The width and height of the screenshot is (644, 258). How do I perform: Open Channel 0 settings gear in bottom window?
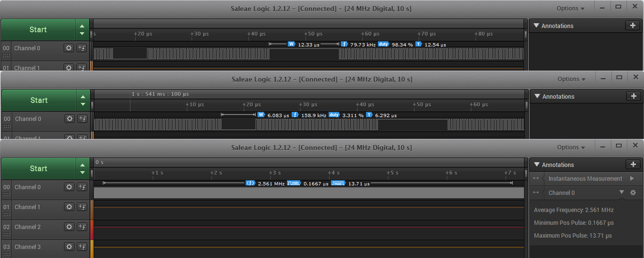click(69, 187)
